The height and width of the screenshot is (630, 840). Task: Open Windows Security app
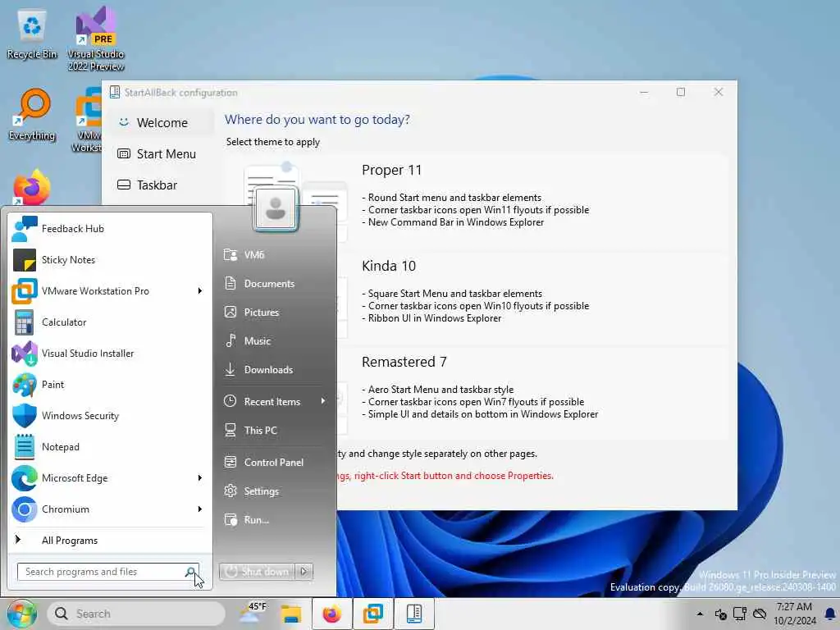coord(110,416)
